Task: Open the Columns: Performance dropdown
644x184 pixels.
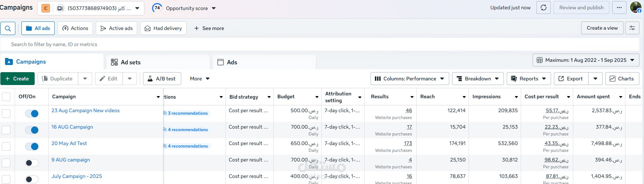Action: (410, 79)
